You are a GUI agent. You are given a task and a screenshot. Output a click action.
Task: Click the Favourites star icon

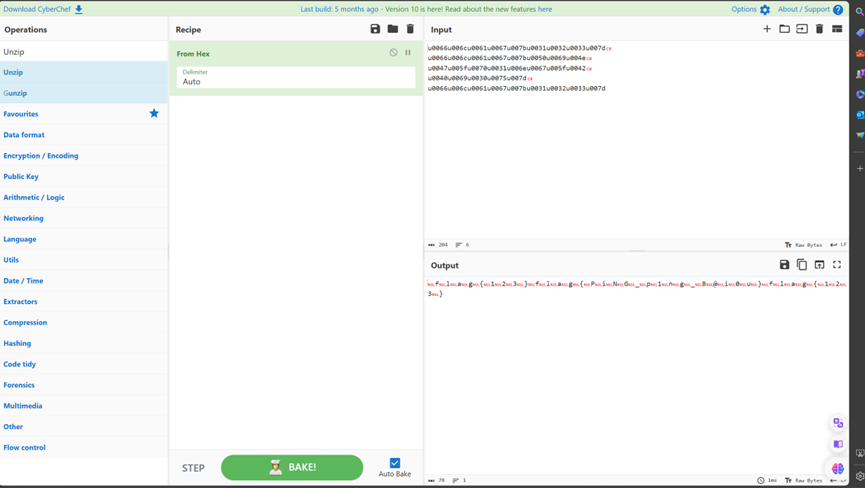(x=154, y=113)
